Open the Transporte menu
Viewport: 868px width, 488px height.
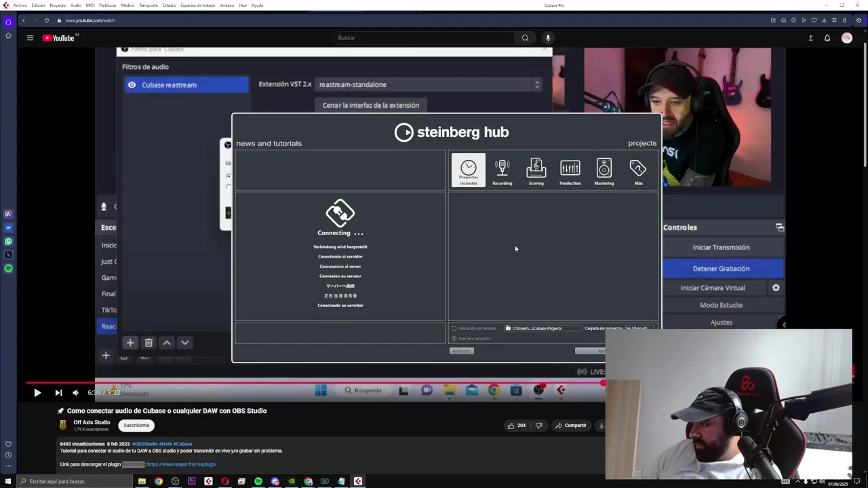pyautogui.click(x=148, y=5)
